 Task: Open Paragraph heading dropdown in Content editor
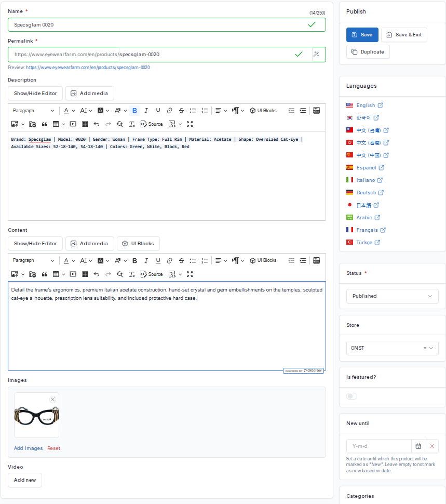pos(33,260)
